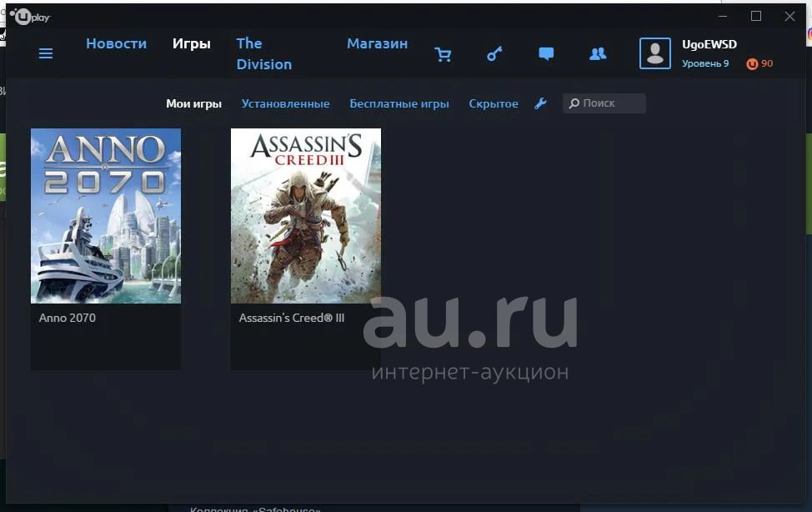
Task: Minimize the Uplay window
Action: click(x=723, y=16)
